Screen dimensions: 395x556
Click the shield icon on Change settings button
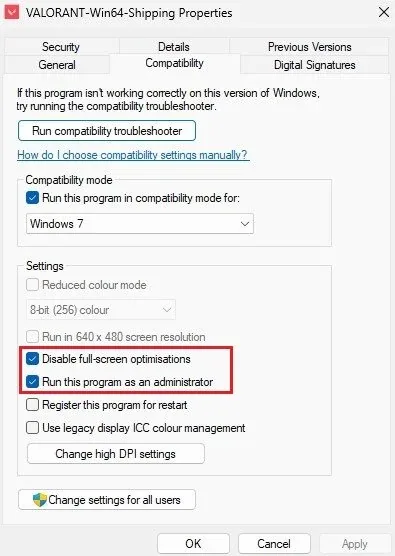40,500
